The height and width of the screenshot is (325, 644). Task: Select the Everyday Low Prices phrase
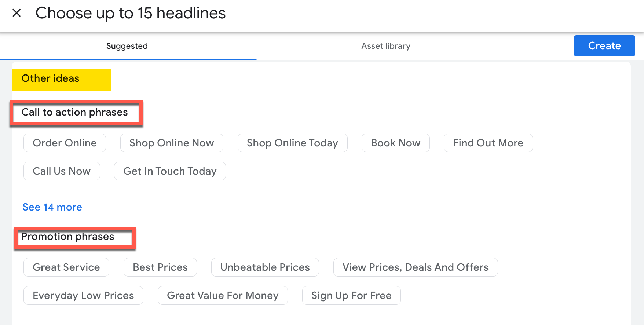83,295
